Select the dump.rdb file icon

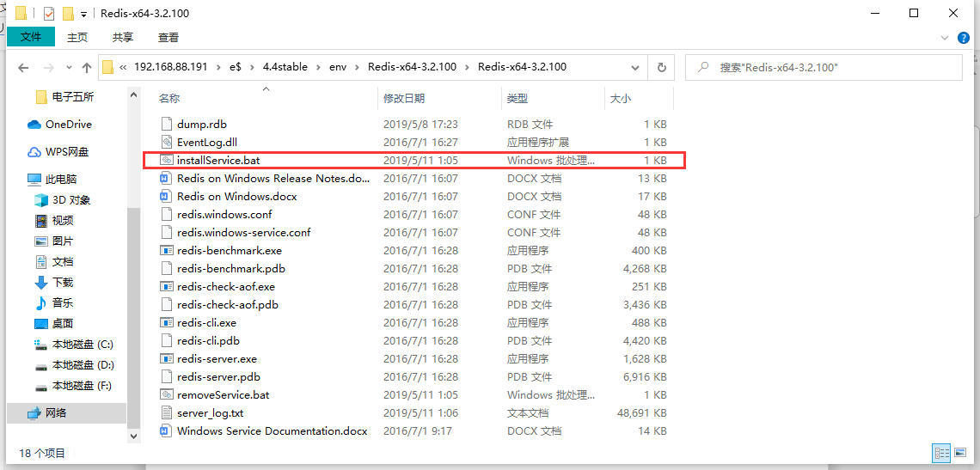coord(166,125)
